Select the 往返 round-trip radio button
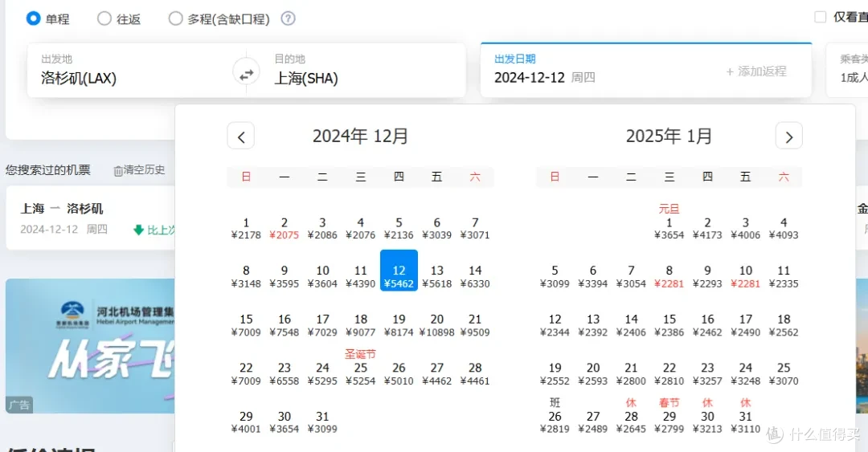Image resolution: width=868 pixels, height=452 pixels. [104, 18]
